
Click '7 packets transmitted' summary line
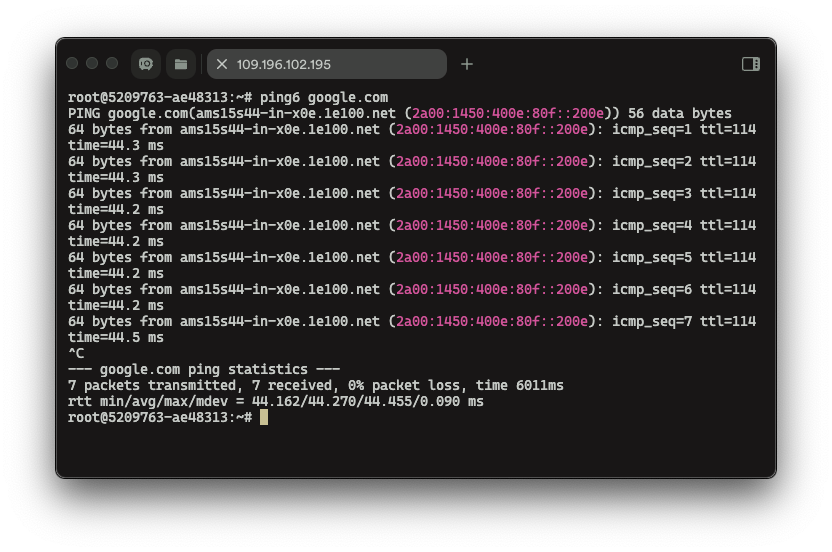pos(316,385)
